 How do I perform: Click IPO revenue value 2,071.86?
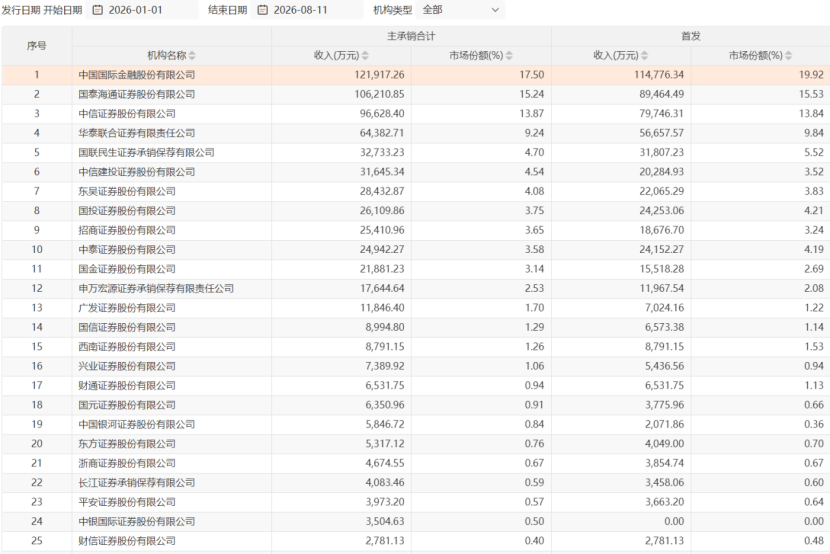tap(664, 424)
